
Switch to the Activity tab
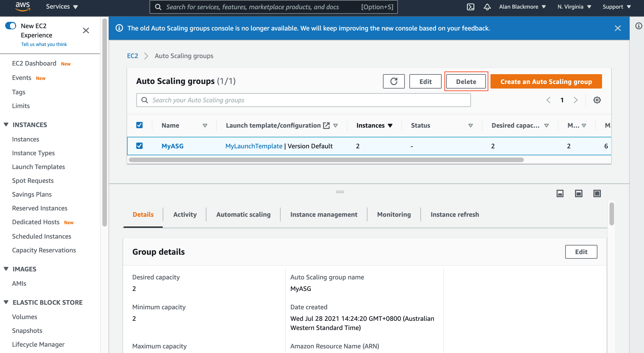point(185,214)
